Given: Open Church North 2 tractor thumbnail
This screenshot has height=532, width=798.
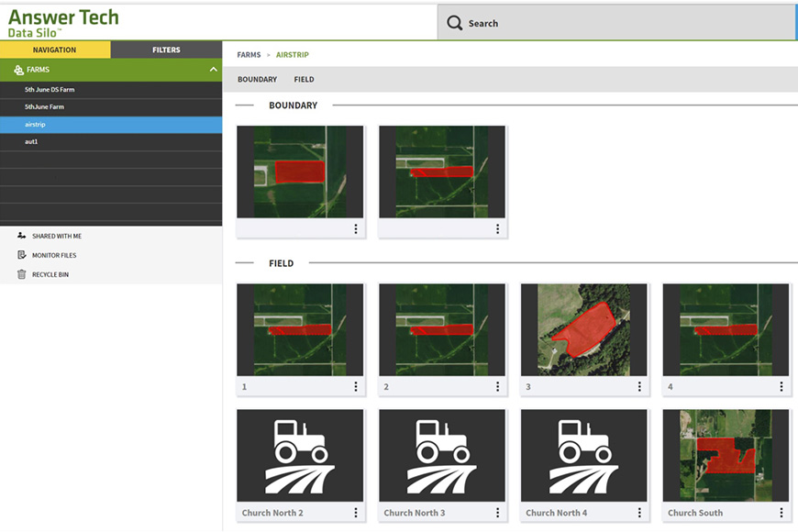Looking at the screenshot, I should [300, 455].
